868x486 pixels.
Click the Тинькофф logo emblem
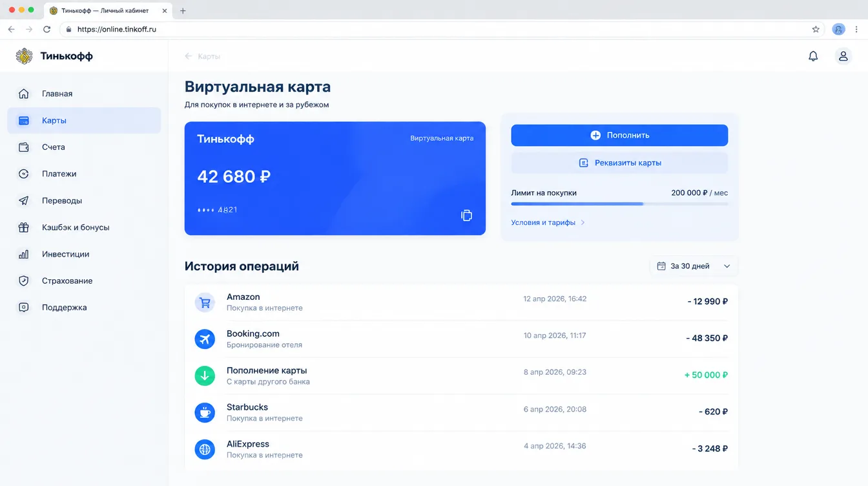coord(24,56)
